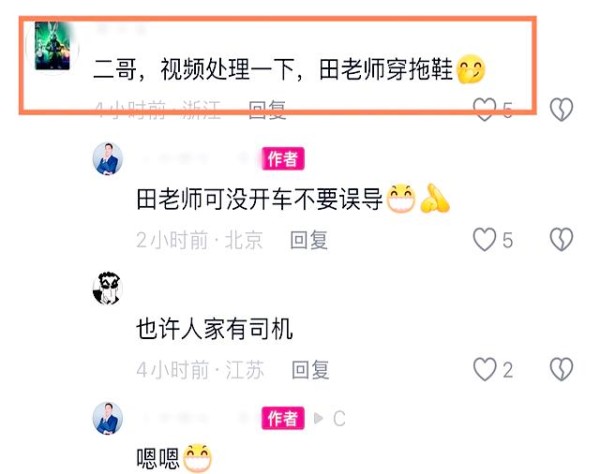The height and width of the screenshot is (474, 600).
Task: Click 回复 under the Zhejiang comment
Action: [x=267, y=110]
